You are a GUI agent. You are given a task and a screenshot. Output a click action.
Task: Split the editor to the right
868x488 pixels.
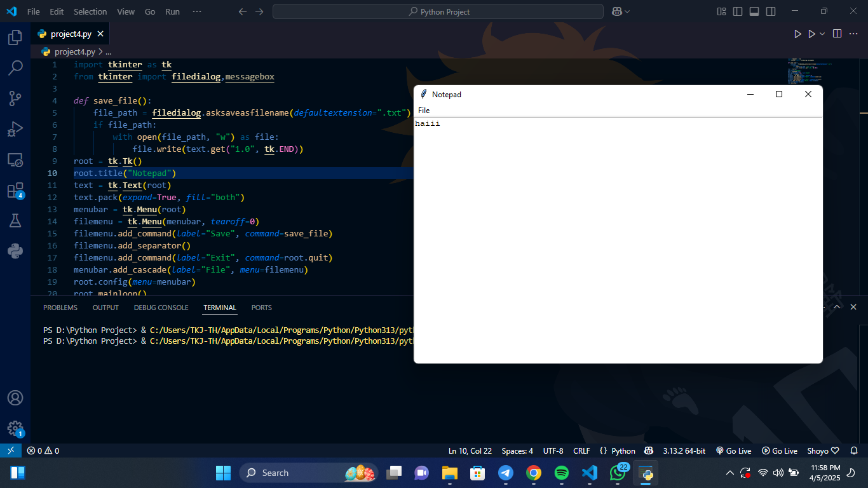[x=837, y=34]
